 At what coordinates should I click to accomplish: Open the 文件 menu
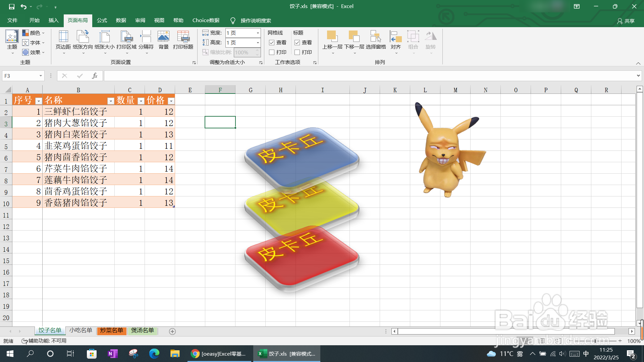click(12, 20)
